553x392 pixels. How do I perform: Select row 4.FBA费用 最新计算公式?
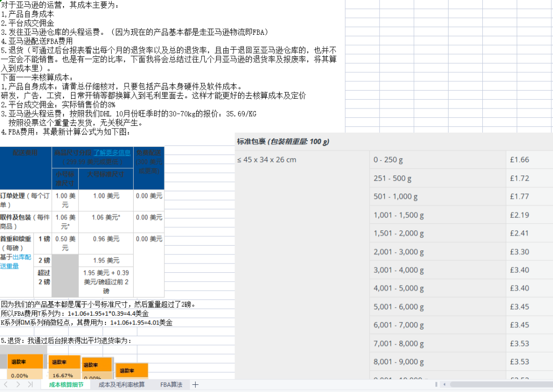click(x=66, y=132)
